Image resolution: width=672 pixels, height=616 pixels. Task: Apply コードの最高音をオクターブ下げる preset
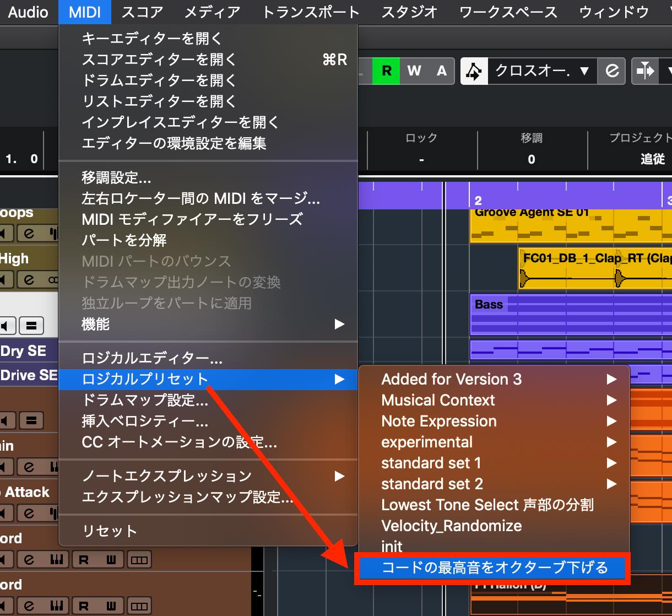click(x=494, y=568)
